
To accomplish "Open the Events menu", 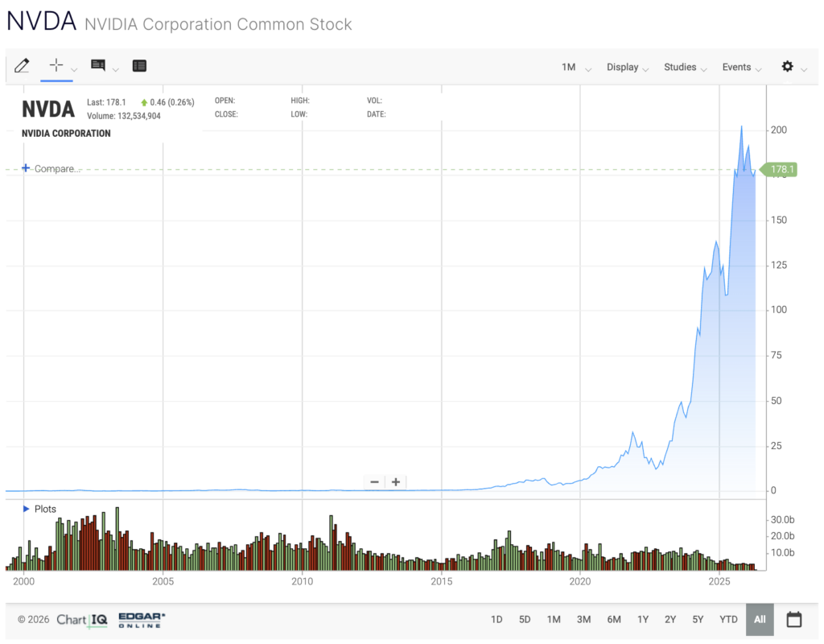I will [x=741, y=68].
